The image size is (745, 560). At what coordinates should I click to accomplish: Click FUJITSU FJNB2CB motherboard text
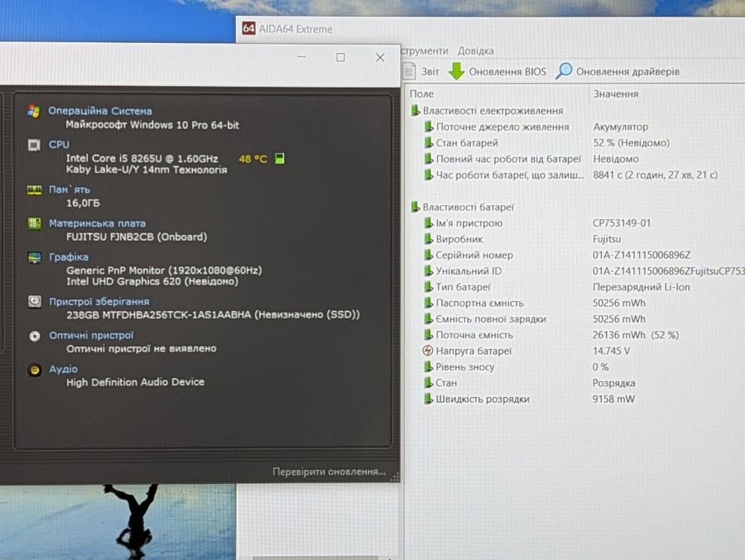[137, 237]
